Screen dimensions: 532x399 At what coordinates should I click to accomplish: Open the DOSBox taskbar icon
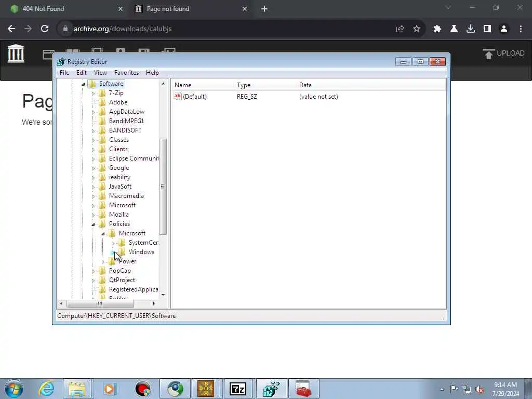pyautogui.click(x=206, y=389)
